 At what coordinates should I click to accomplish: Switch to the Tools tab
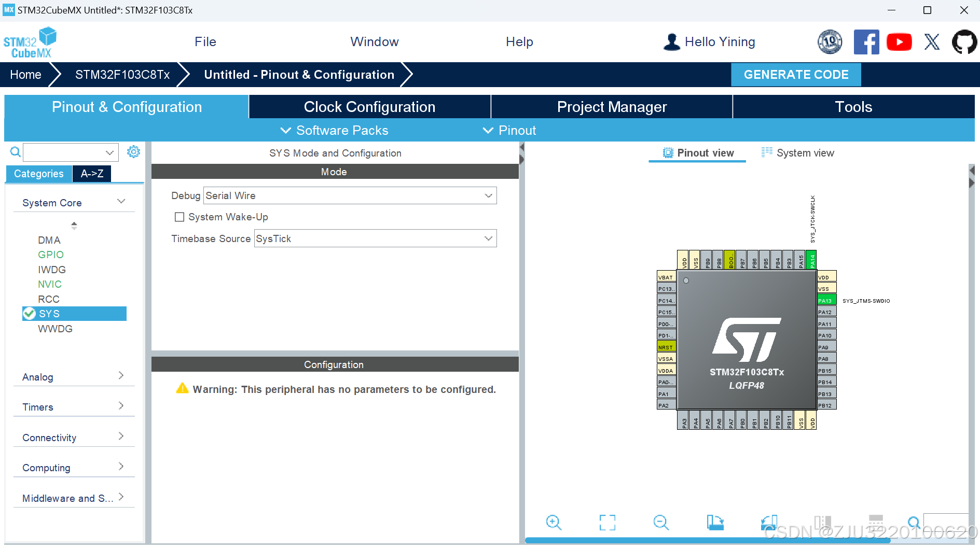853,107
